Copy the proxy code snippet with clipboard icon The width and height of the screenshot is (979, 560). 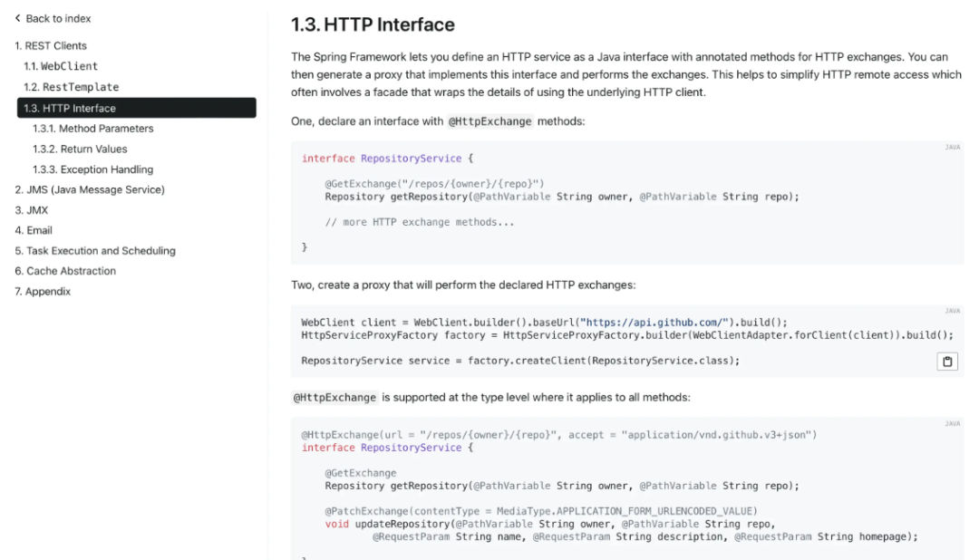click(x=947, y=362)
